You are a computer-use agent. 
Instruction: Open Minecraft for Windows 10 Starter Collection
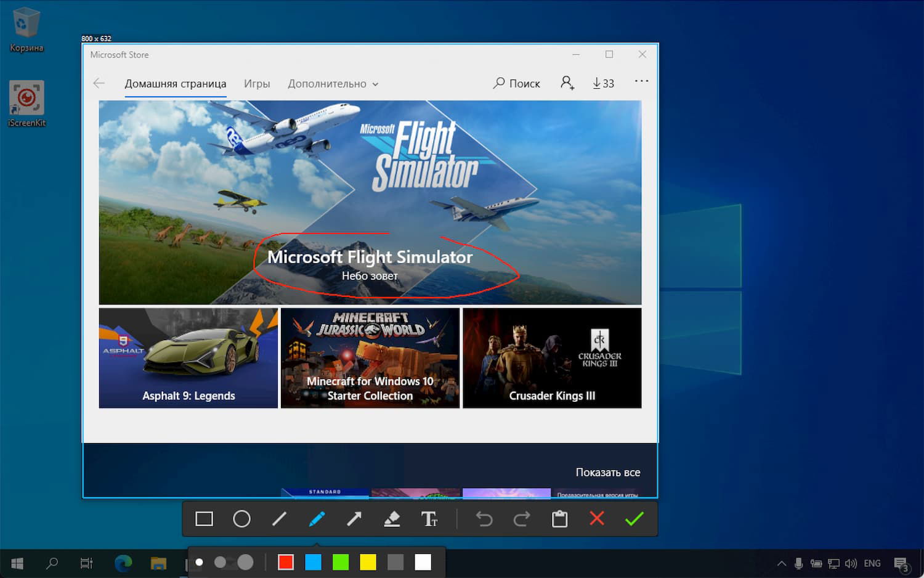[x=370, y=358]
